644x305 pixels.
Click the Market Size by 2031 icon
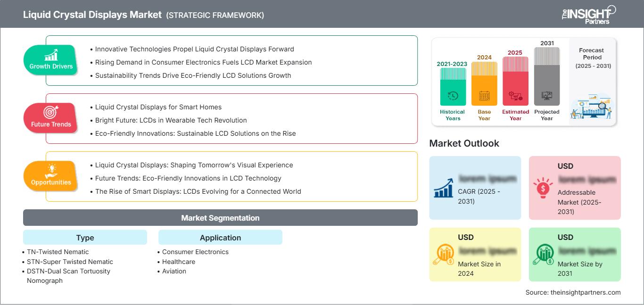coord(544,255)
